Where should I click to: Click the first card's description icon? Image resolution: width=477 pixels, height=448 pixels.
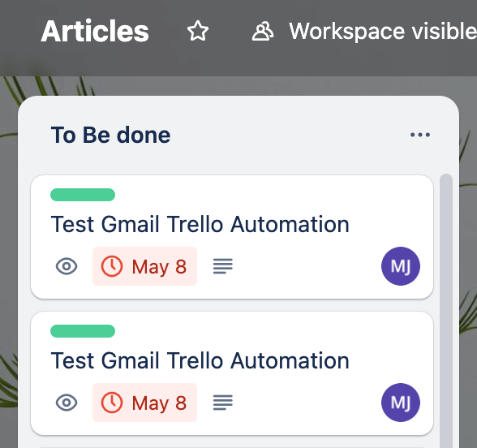(223, 266)
